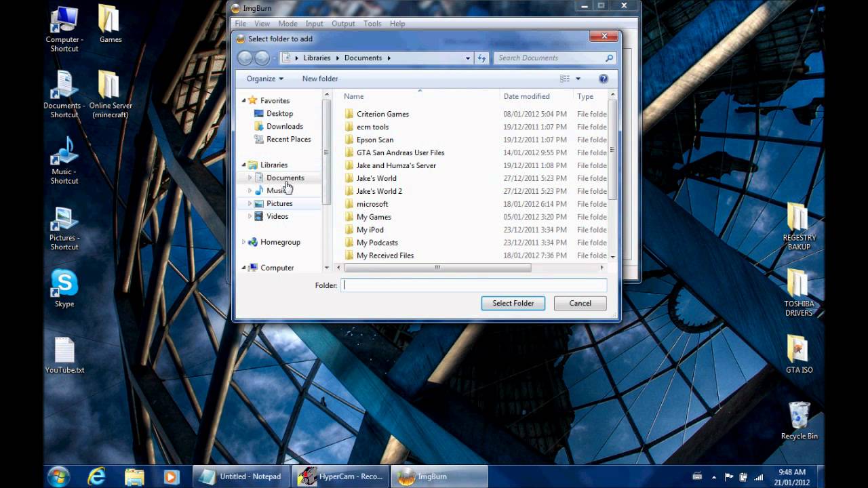Expand the Pictures library node
This screenshot has height=488, width=868.
point(250,203)
